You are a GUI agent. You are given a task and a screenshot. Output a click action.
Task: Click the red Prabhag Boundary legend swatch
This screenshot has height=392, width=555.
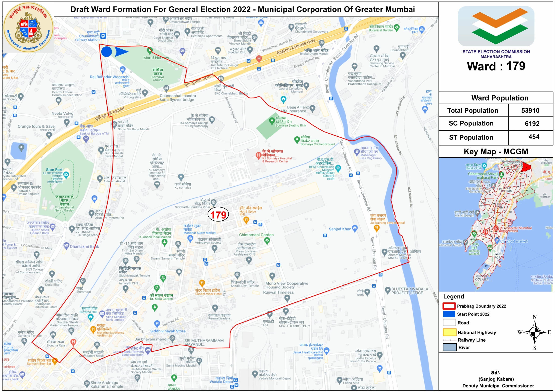[449, 306]
